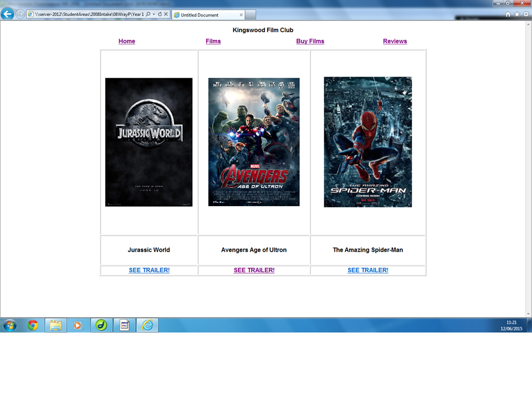Click the browser forward arrow button

click(21, 14)
